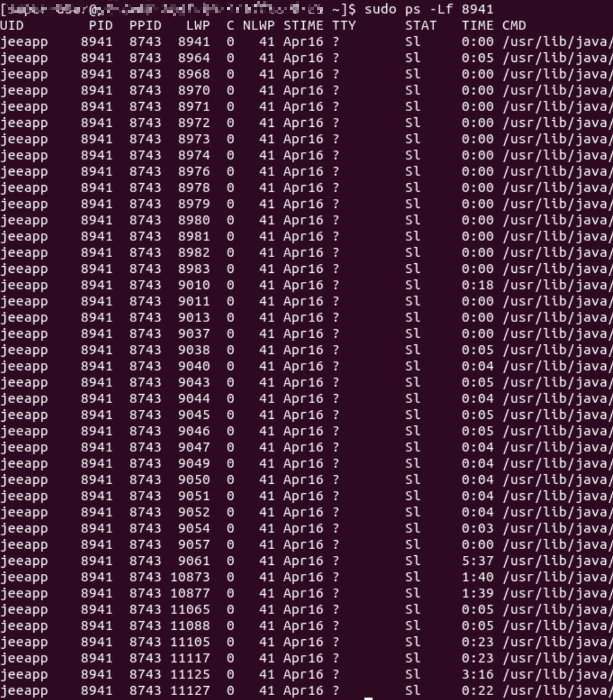Click thread ID 11127 in the last row

(x=190, y=690)
